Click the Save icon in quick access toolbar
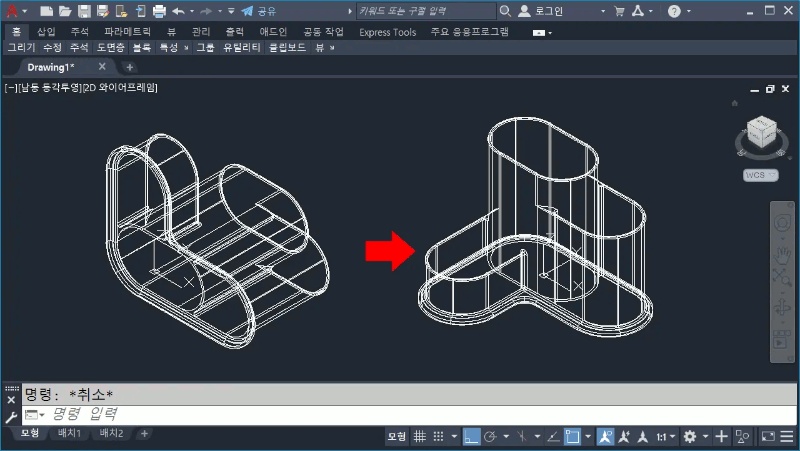The height and width of the screenshot is (451, 800). click(84, 11)
